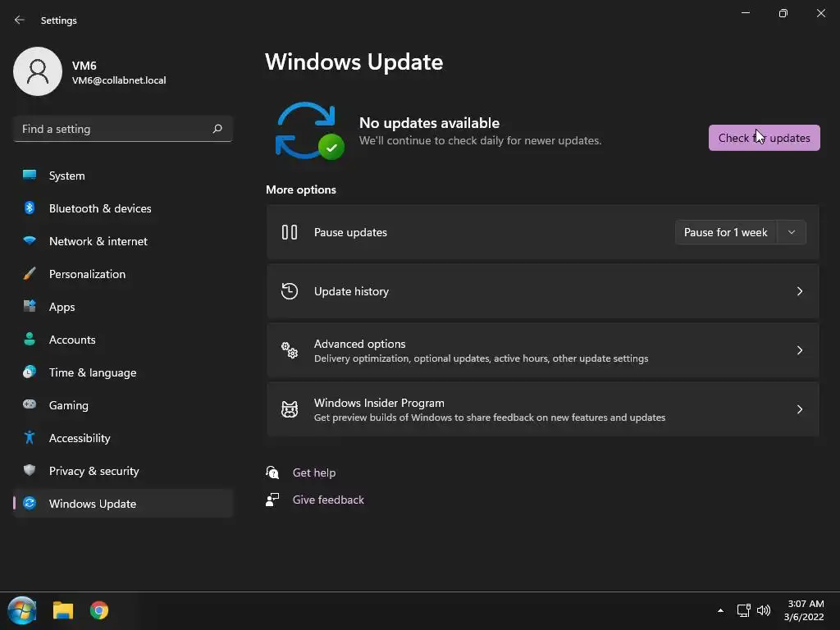Click the Get help icon
This screenshot has height=630, width=840.
[x=272, y=472]
